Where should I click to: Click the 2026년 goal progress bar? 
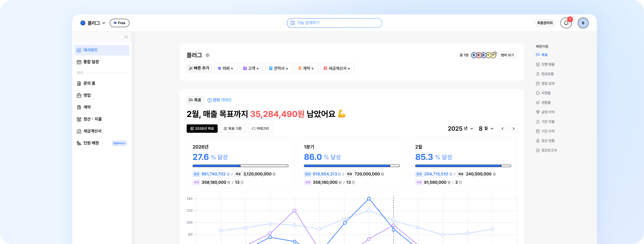coord(240,166)
